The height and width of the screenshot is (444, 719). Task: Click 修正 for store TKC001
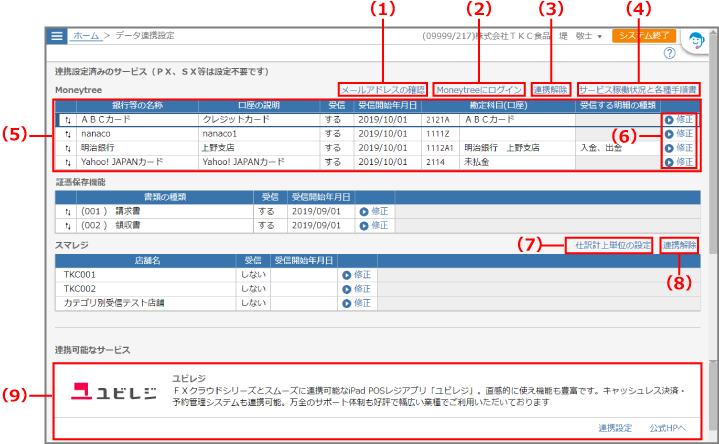coord(356,275)
